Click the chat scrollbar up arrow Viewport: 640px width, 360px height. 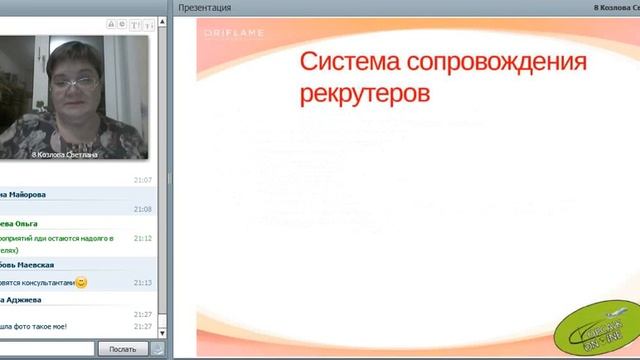point(162,22)
